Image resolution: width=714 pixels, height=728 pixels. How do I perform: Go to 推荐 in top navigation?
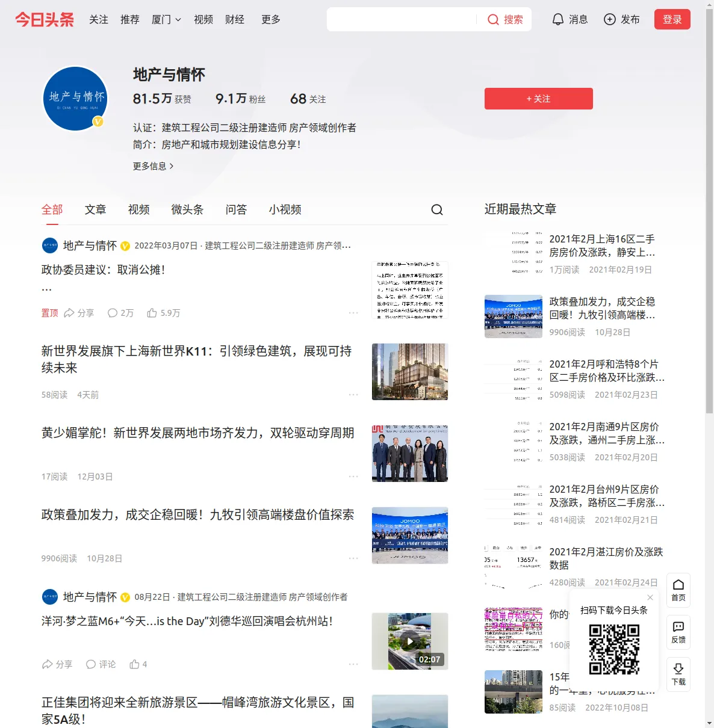tap(130, 19)
